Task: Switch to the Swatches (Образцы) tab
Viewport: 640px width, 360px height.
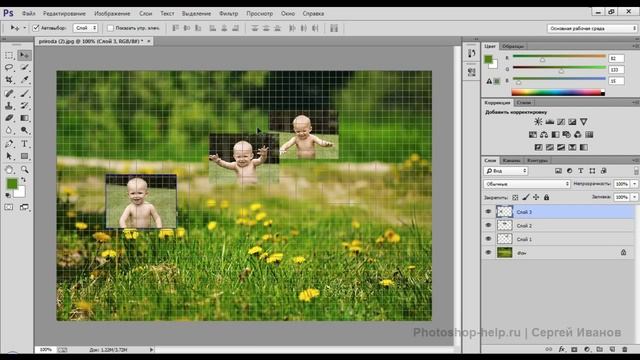Action: 513,46
